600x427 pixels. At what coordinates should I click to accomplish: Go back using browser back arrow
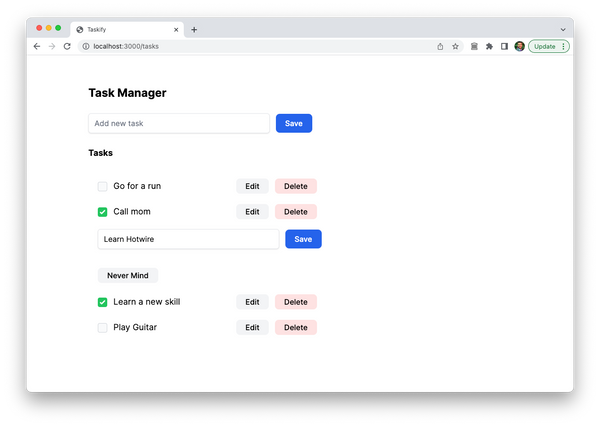37,46
